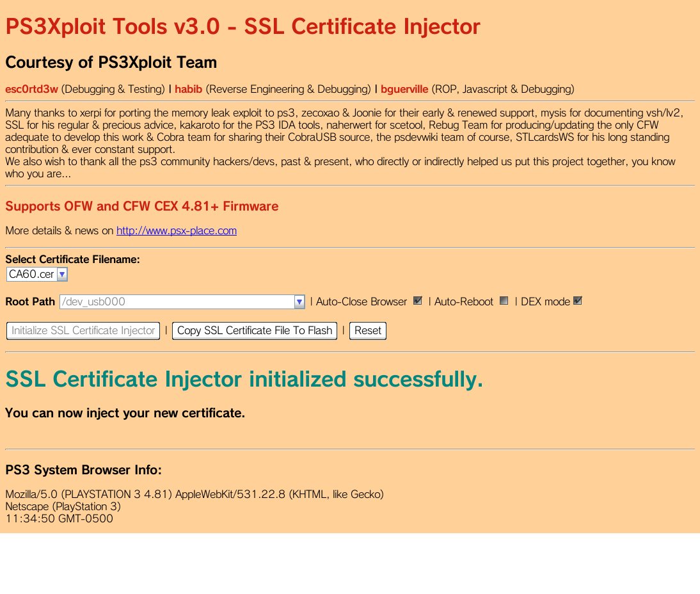Click the esc0rtd3w team member name
The width and height of the screenshot is (700, 594).
click(x=32, y=90)
